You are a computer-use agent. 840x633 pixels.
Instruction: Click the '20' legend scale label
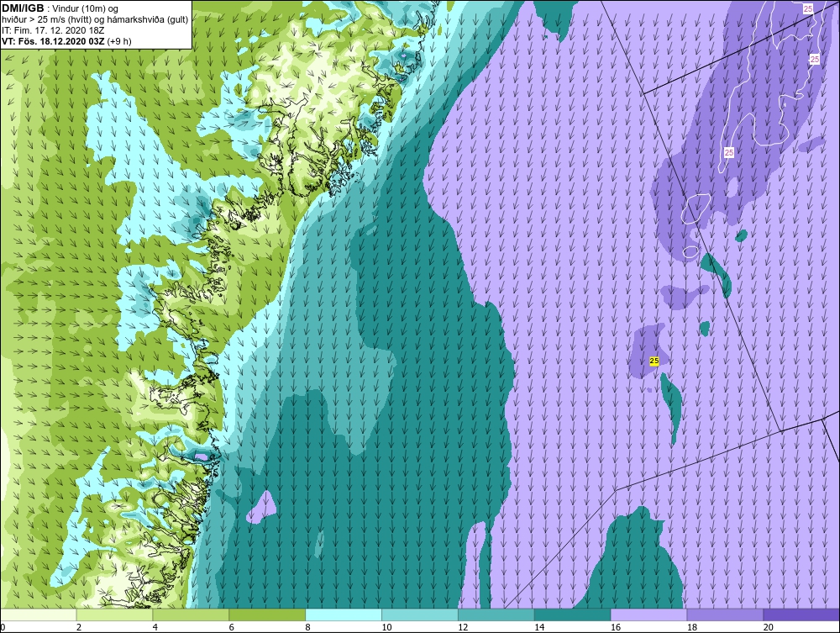769,627
